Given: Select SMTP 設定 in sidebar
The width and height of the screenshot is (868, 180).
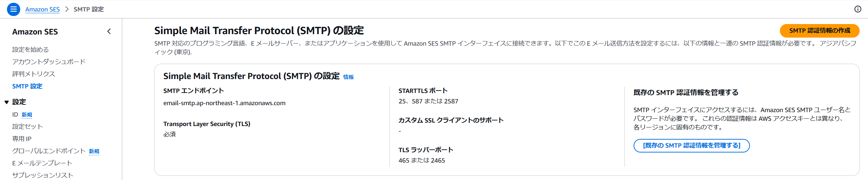Looking at the screenshot, I should click(x=27, y=86).
